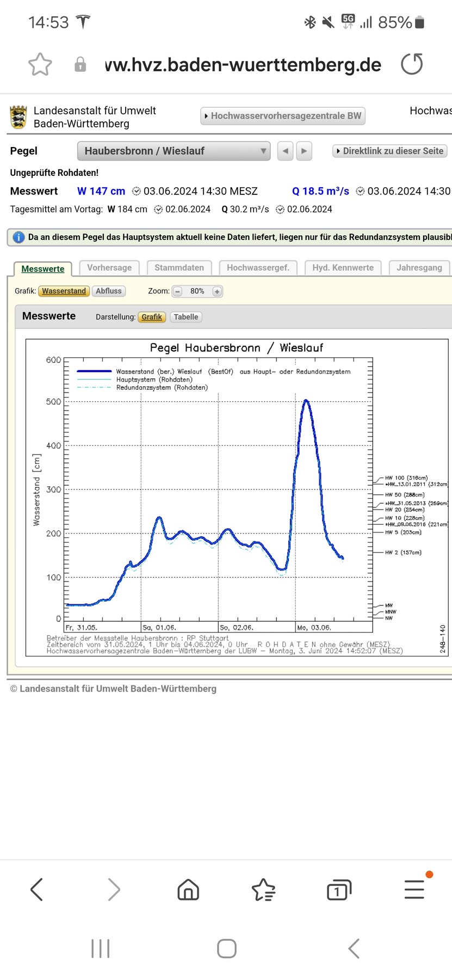Switch graph to Abfluss
The image size is (452, 980).
[x=109, y=291]
